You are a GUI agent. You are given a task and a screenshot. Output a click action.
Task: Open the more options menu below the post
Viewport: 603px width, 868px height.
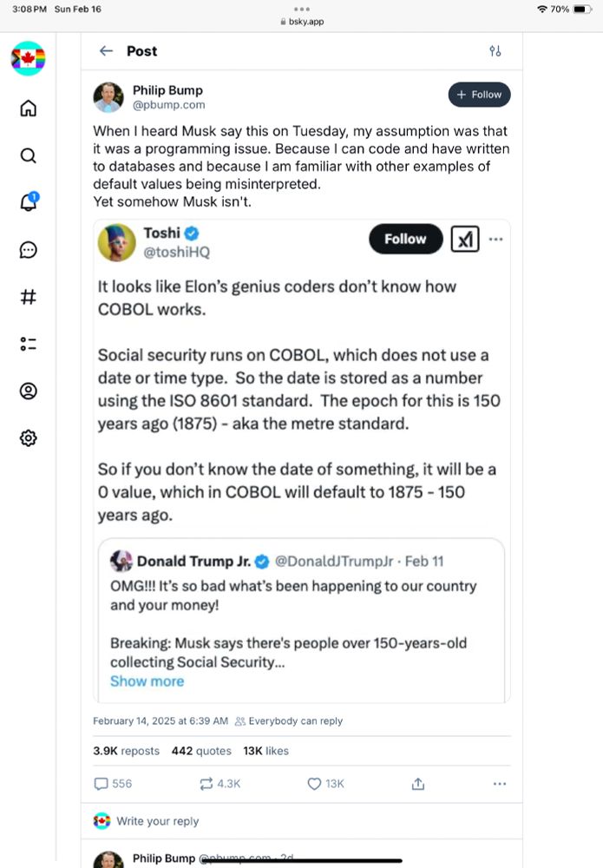point(500,784)
